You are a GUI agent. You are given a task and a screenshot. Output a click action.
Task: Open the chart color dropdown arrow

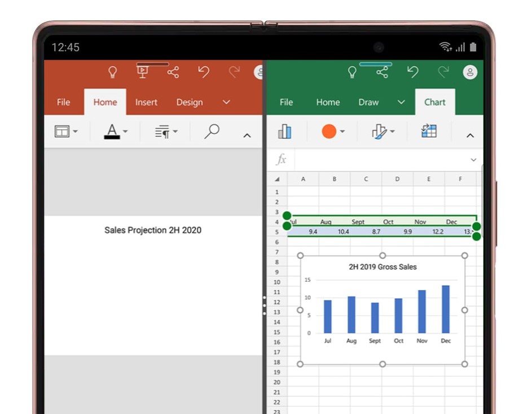pos(342,132)
